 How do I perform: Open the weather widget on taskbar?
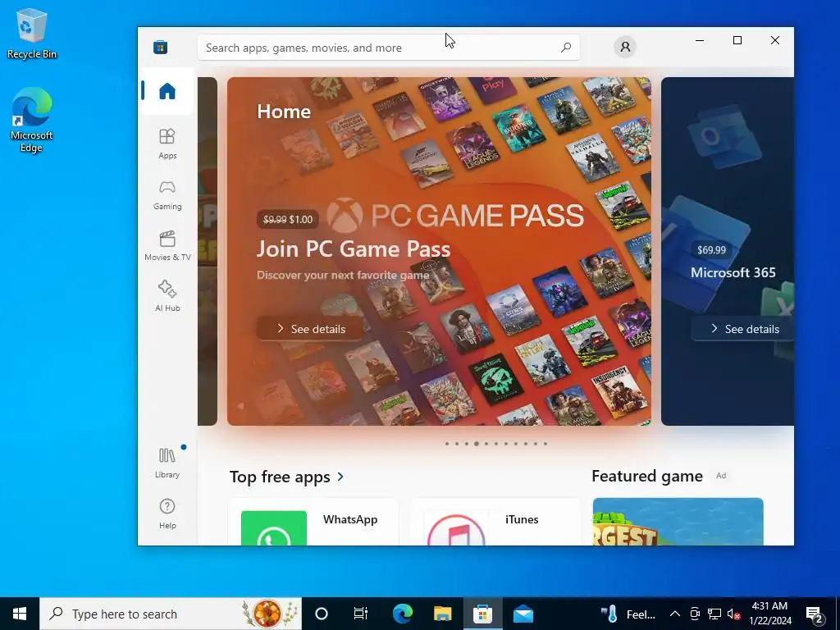[628, 614]
